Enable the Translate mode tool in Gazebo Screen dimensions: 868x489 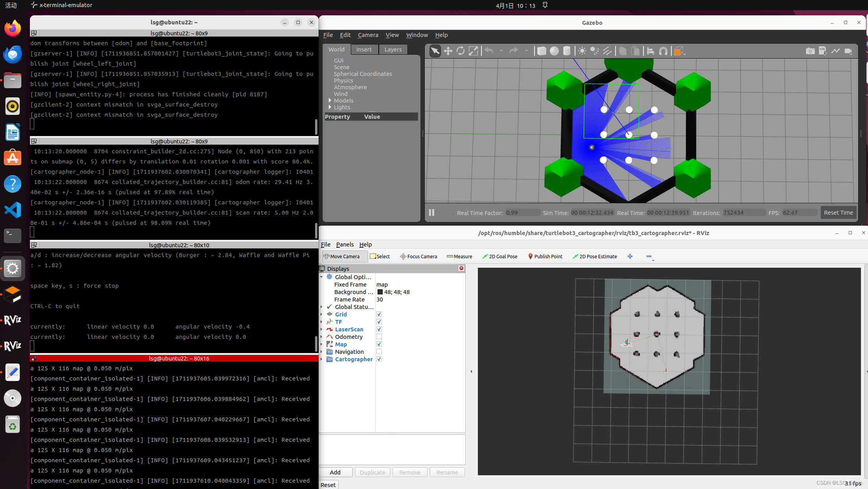(x=448, y=51)
